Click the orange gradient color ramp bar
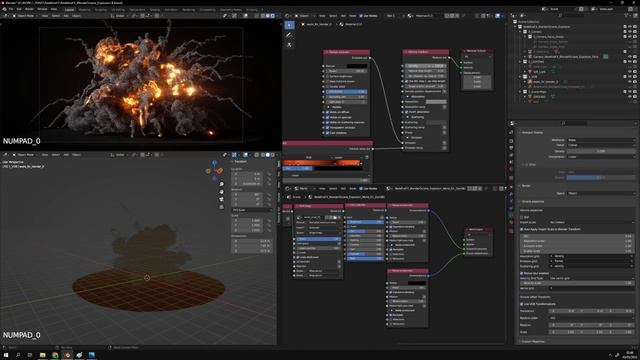 pyautogui.click(x=322, y=163)
